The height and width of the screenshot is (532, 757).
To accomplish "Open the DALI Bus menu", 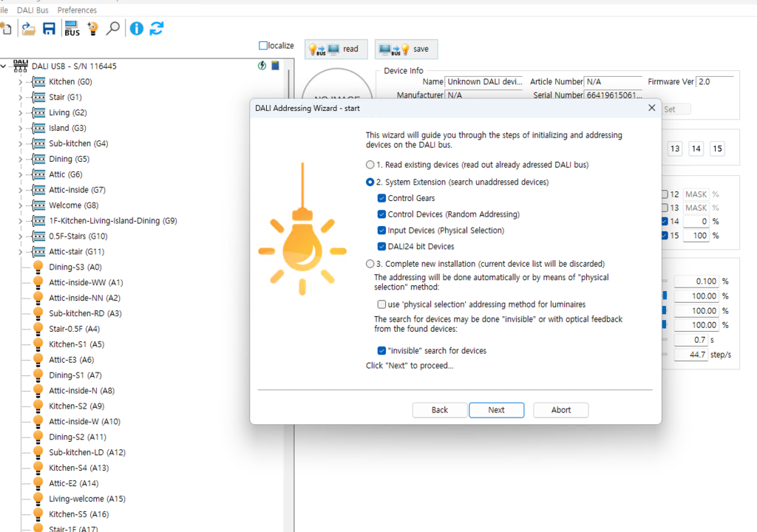I will (x=33, y=10).
